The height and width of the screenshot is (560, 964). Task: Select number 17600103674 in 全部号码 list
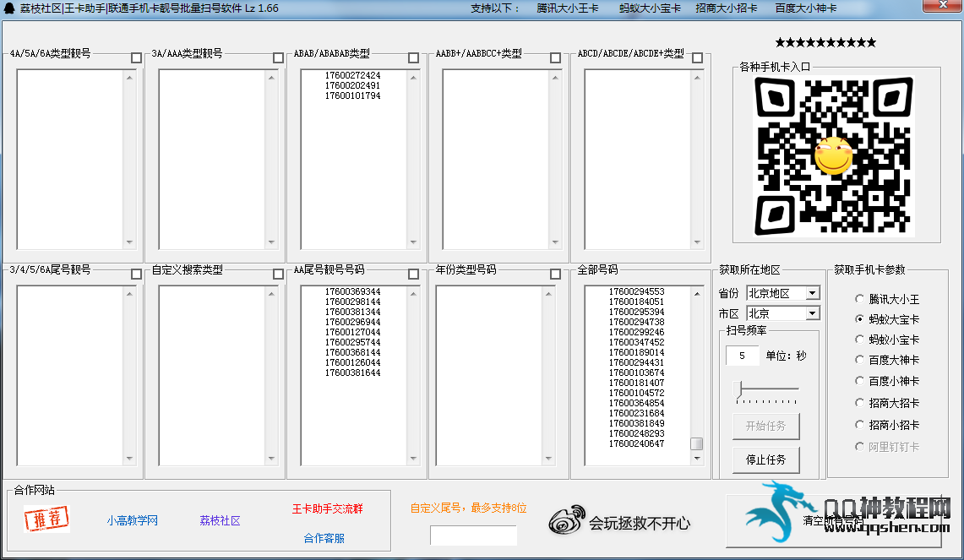click(637, 372)
